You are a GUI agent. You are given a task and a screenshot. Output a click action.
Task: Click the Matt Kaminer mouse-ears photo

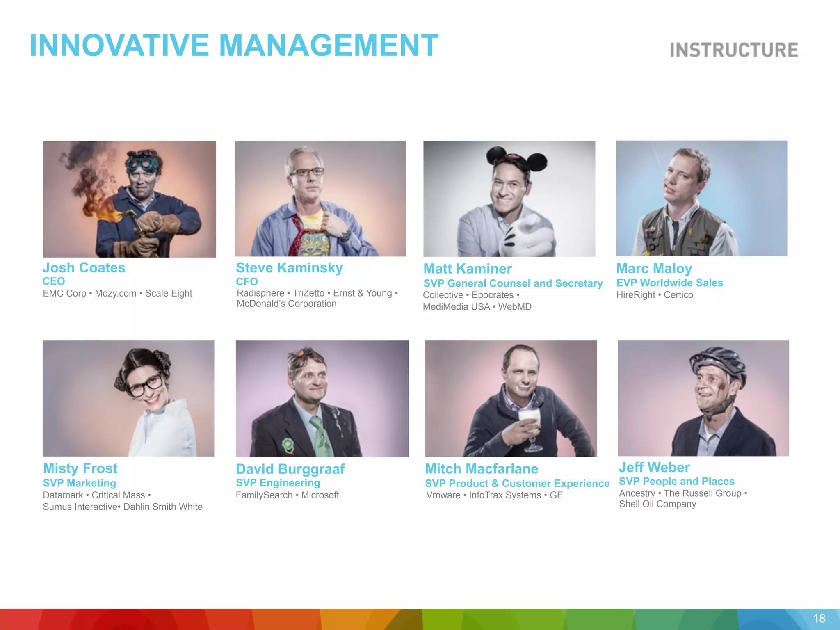point(509,199)
